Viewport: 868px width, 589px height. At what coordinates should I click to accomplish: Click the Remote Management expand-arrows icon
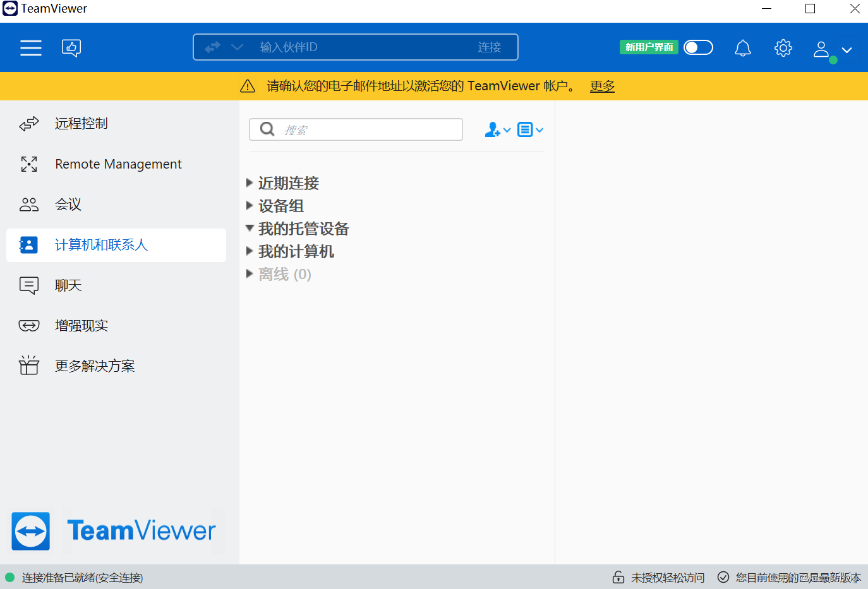point(29,164)
